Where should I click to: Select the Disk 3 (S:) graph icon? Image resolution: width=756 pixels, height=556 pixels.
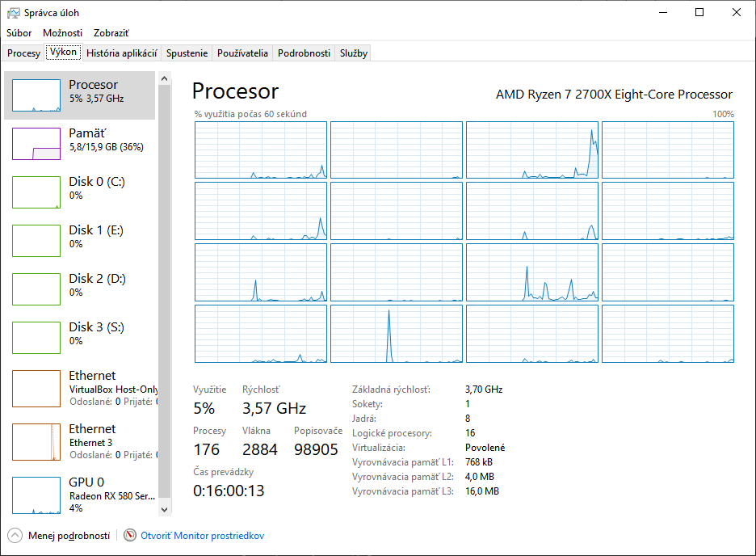point(36,338)
